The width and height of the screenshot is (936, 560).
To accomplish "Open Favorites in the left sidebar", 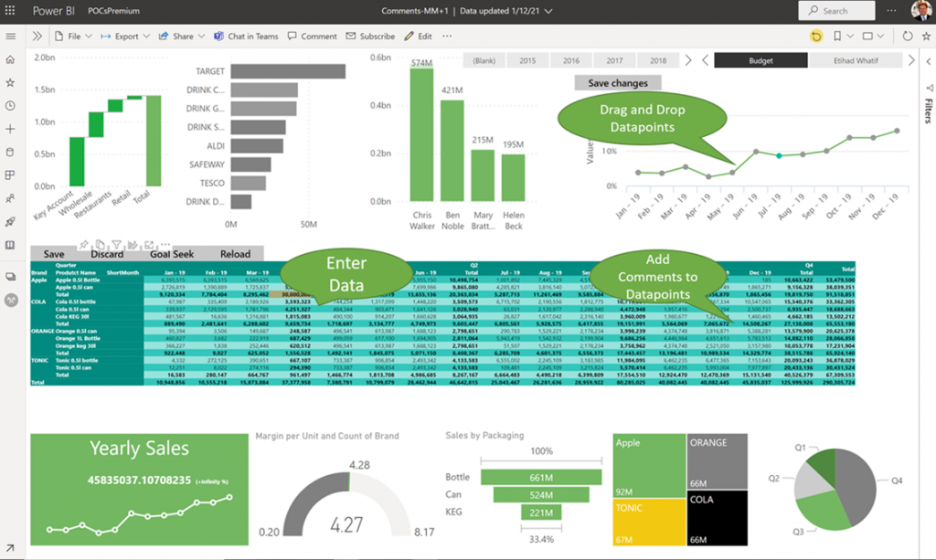I will (x=10, y=83).
